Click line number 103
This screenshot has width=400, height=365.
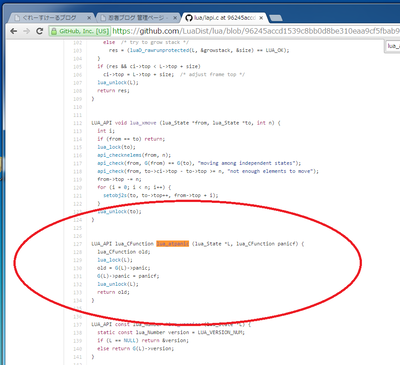(77, 50)
